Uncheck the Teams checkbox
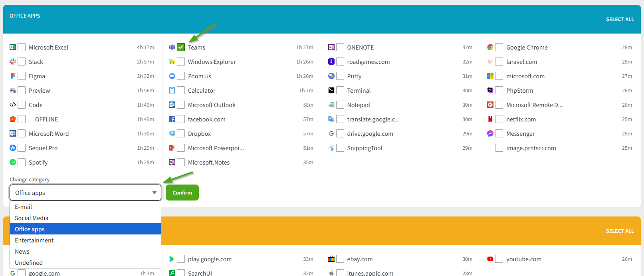The width and height of the screenshot is (644, 276). (x=181, y=47)
